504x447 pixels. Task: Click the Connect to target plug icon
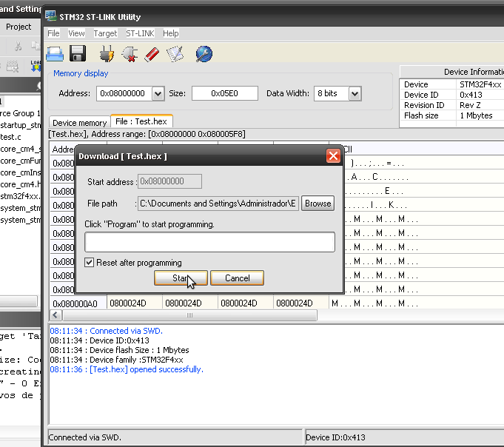click(x=107, y=53)
